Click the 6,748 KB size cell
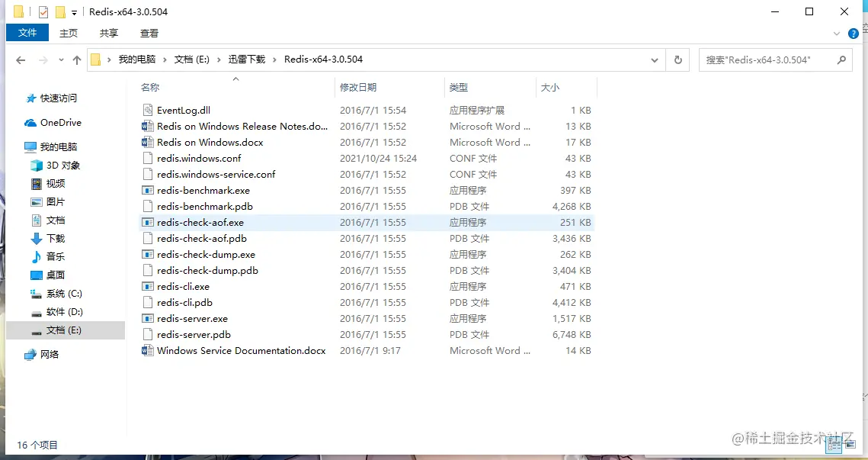The height and width of the screenshot is (460, 868). 572,335
